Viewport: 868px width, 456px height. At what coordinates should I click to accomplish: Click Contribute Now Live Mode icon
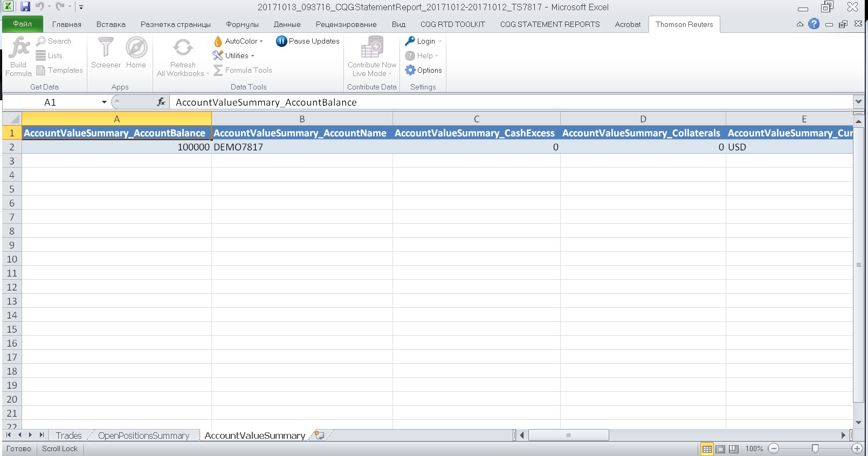371,57
